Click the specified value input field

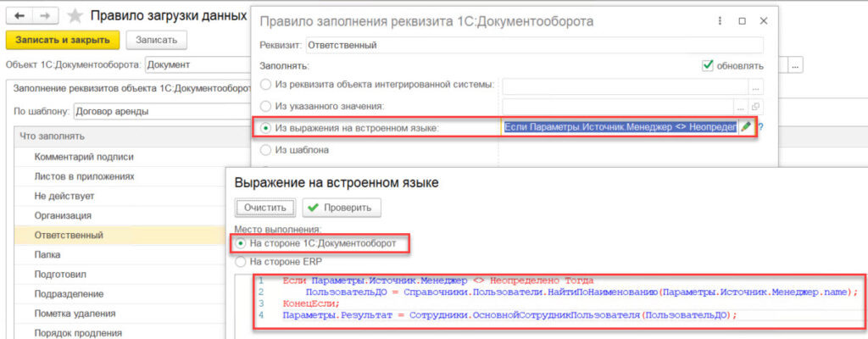coord(618,106)
